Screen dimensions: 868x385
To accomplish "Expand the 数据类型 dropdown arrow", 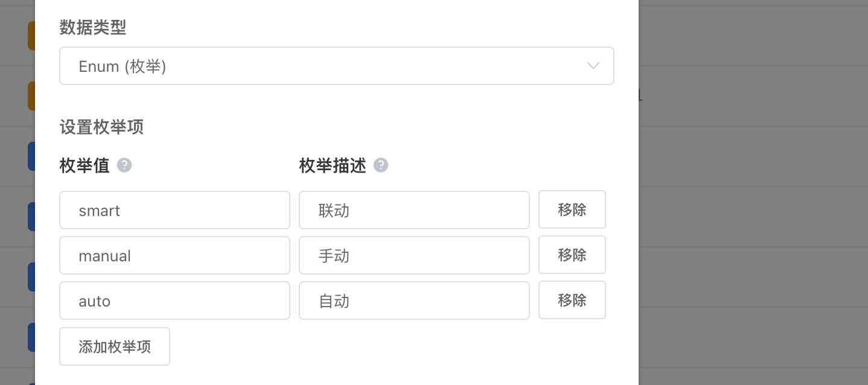I will point(593,66).
